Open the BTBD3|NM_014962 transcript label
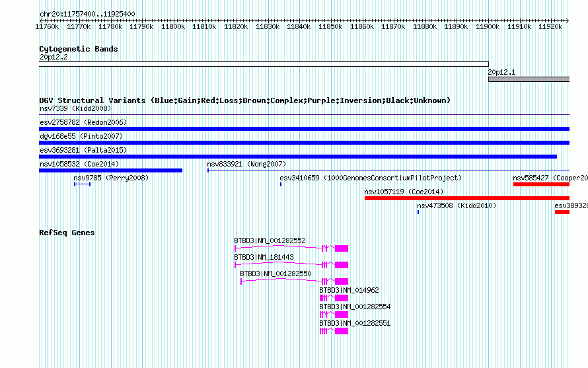 pyautogui.click(x=349, y=290)
